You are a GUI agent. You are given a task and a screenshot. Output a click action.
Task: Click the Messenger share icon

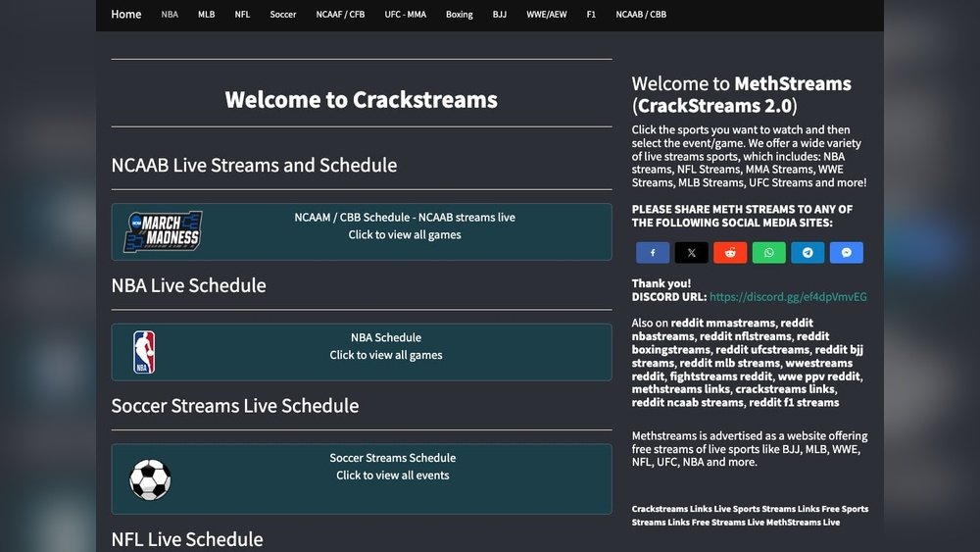tap(847, 253)
